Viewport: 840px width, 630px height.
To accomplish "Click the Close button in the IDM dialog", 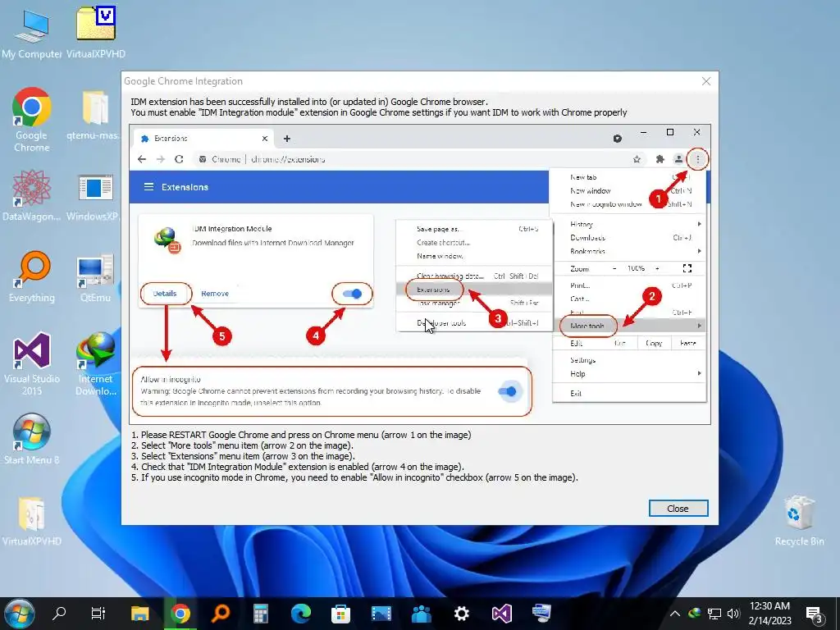I will (678, 509).
